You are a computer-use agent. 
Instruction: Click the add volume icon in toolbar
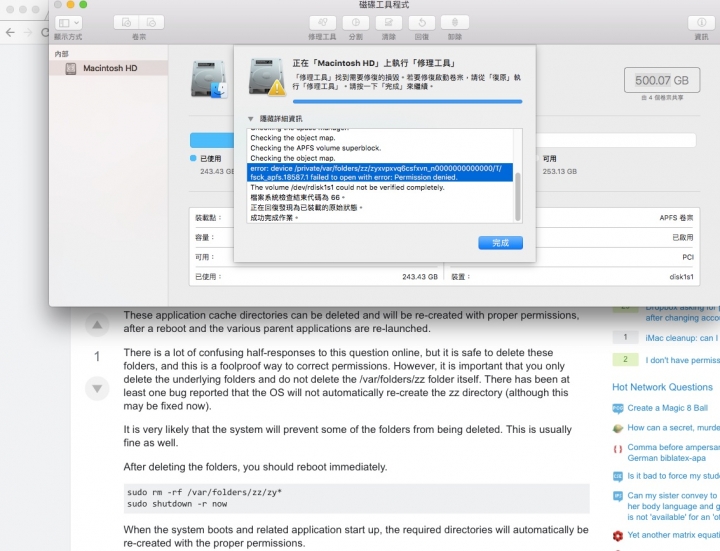tap(126, 22)
